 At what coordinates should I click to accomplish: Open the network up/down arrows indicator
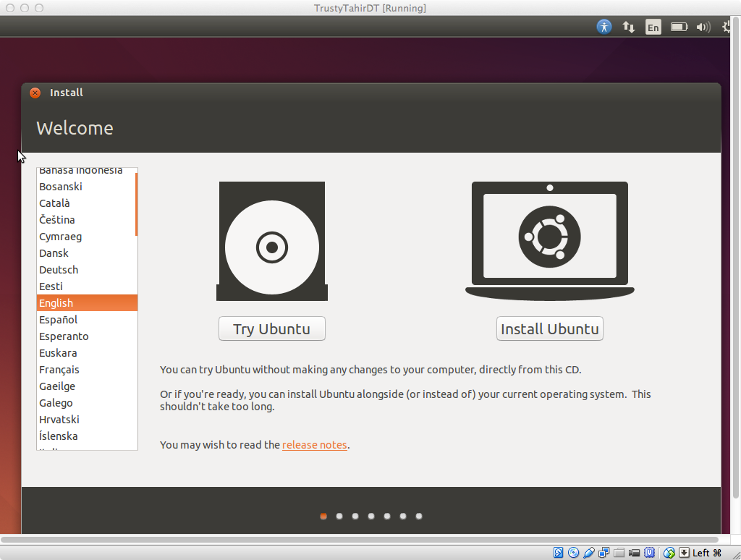[x=629, y=27]
